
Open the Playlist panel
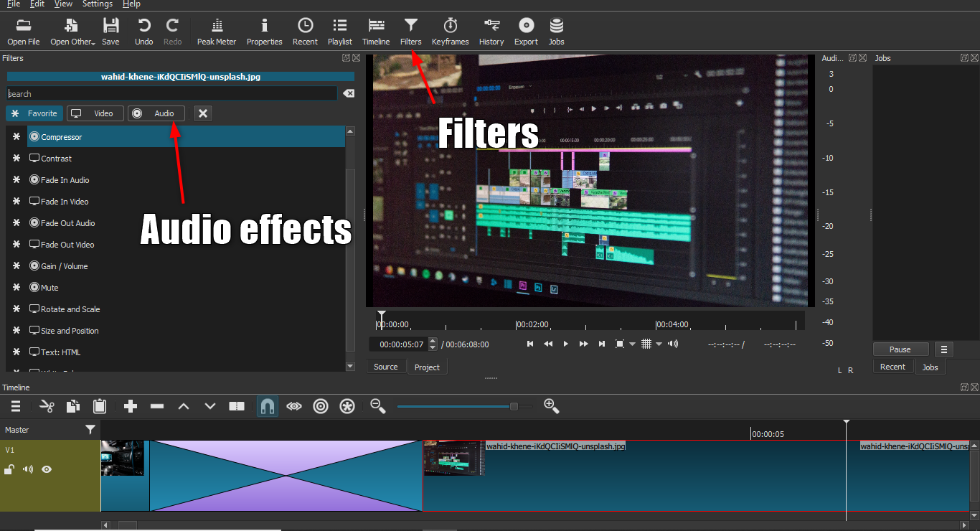point(339,30)
